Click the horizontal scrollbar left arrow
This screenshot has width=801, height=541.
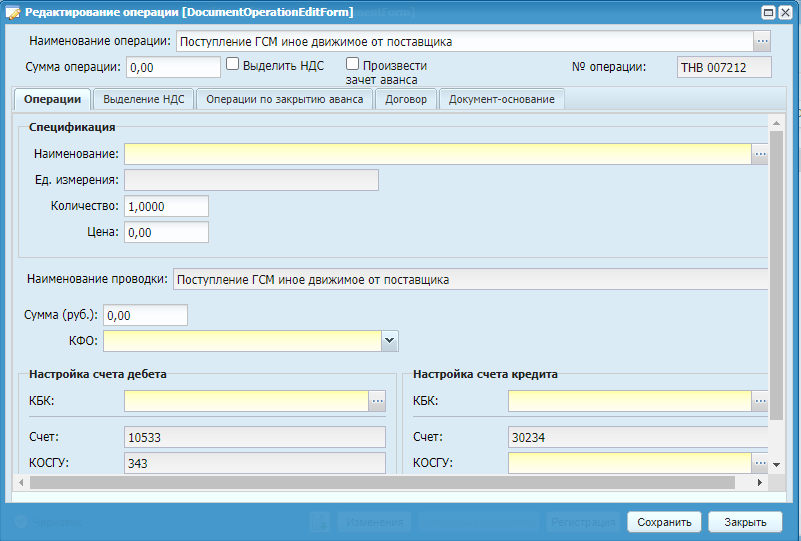[21, 482]
